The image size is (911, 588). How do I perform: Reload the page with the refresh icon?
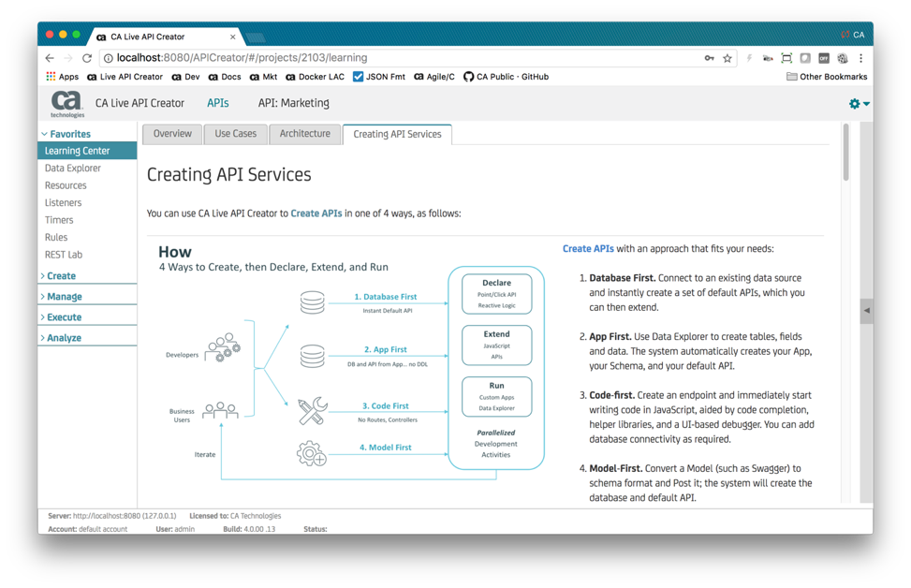87,58
